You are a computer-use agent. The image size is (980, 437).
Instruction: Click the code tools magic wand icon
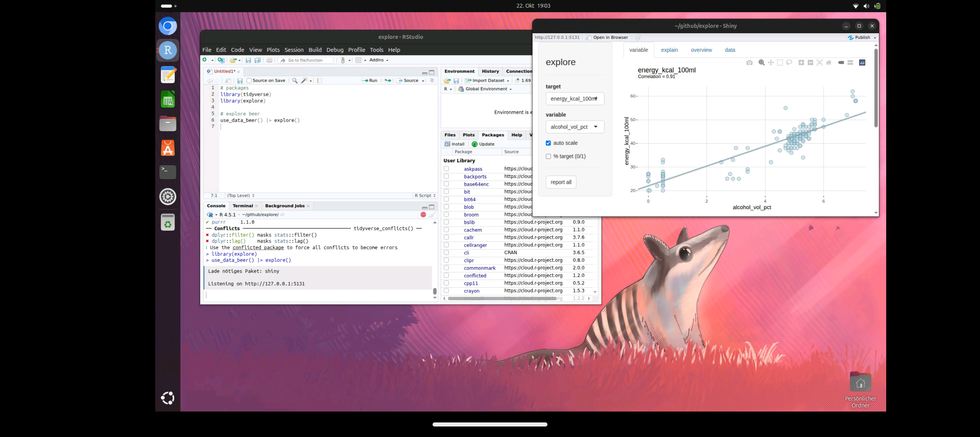point(304,81)
